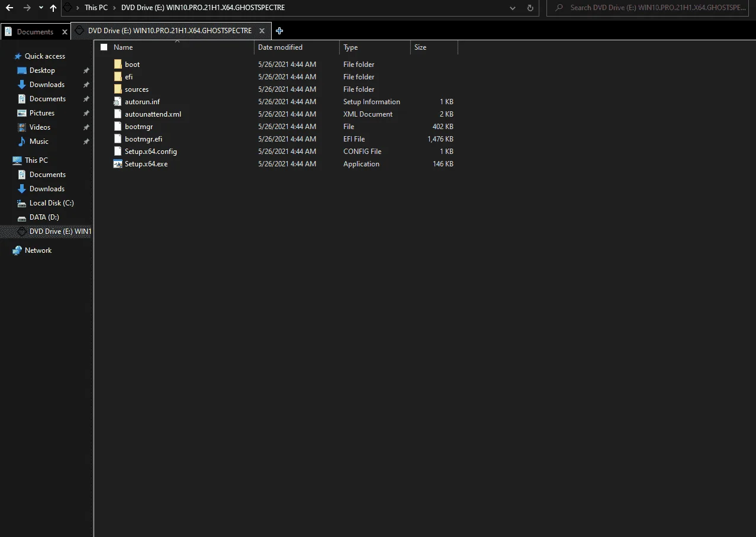Select the efi folder icon
The image size is (756, 537).
click(x=117, y=76)
